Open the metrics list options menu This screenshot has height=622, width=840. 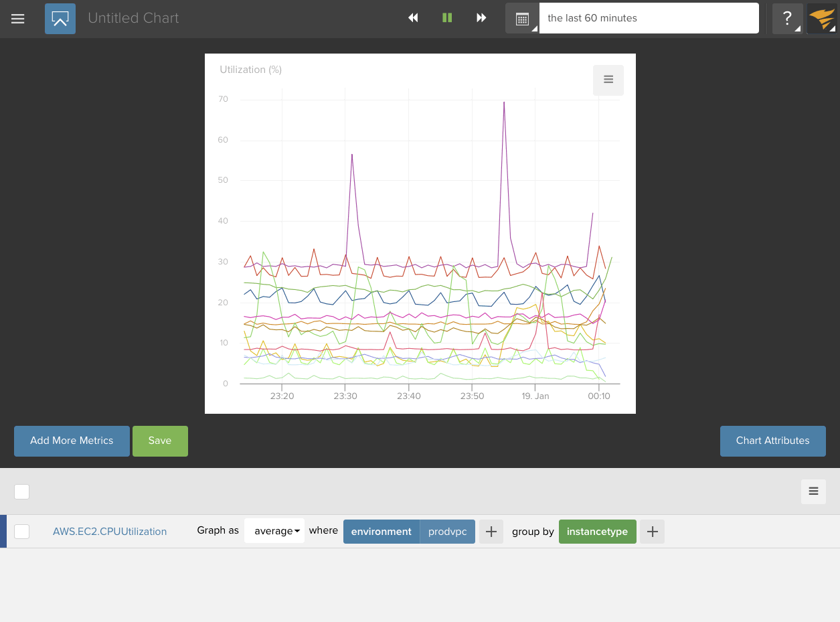click(813, 491)
